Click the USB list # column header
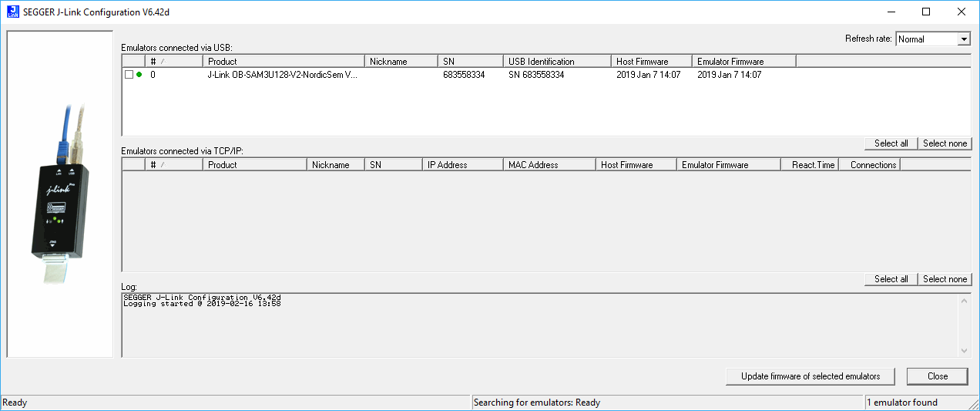 coord(174,61)
